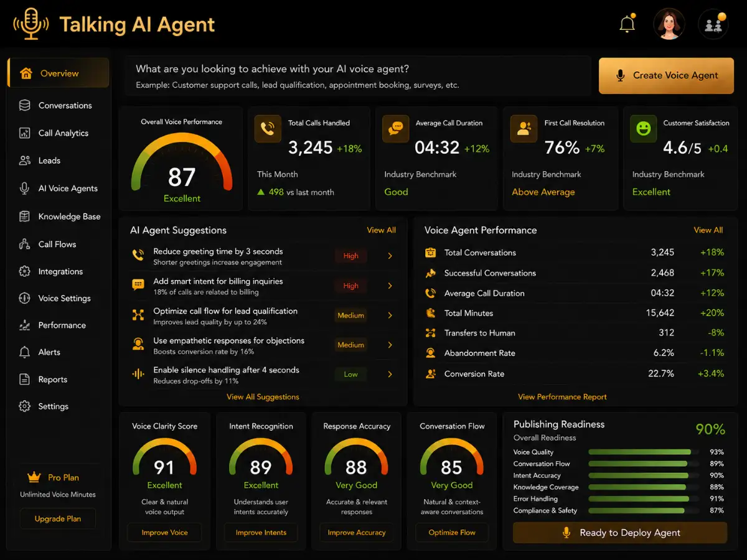Image resolution: width=747 pixels, height=560 pixels.
Task: Click the First Call Resolution icon
Action: [x=524, y=129]
